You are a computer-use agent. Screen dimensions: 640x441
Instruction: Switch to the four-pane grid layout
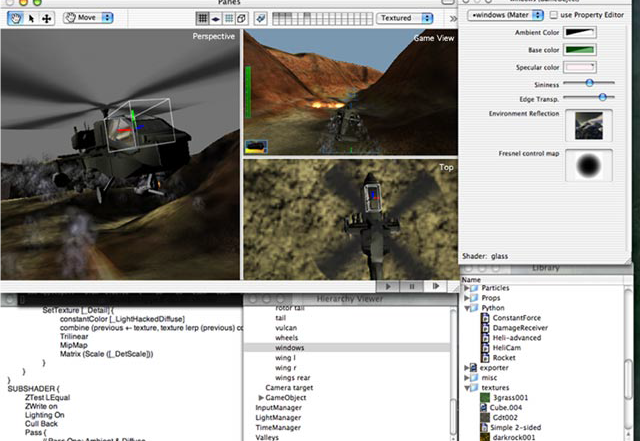[202, 18]
